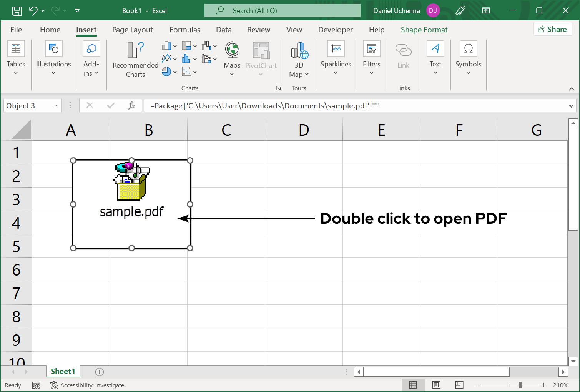
Task: Open the Symbols gallery
Action: click(468, 58)
